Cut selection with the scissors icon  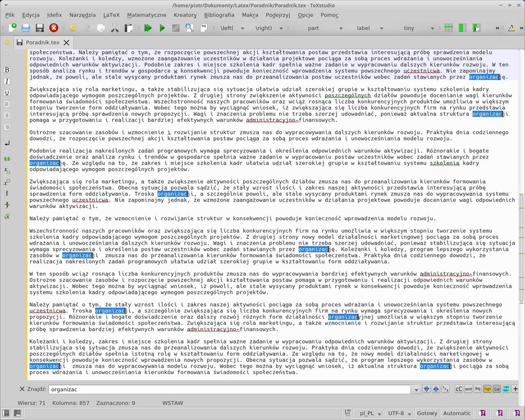(x=115, y=28)
